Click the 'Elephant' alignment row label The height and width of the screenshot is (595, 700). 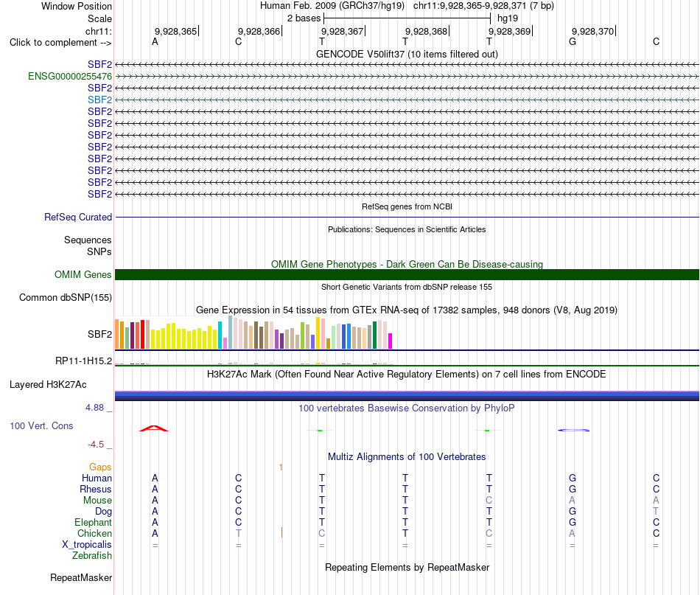pyautogui.click(x=94, y=522)
